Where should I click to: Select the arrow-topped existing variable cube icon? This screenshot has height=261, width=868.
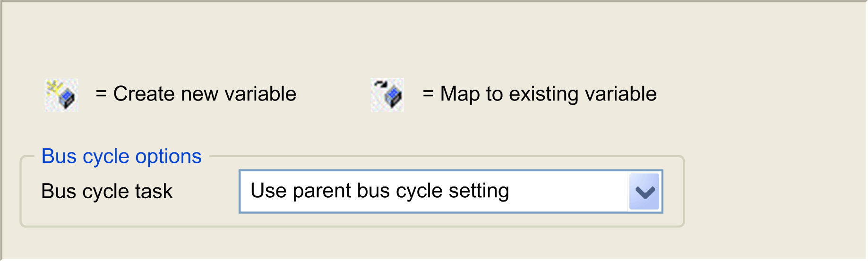point(387,95)
